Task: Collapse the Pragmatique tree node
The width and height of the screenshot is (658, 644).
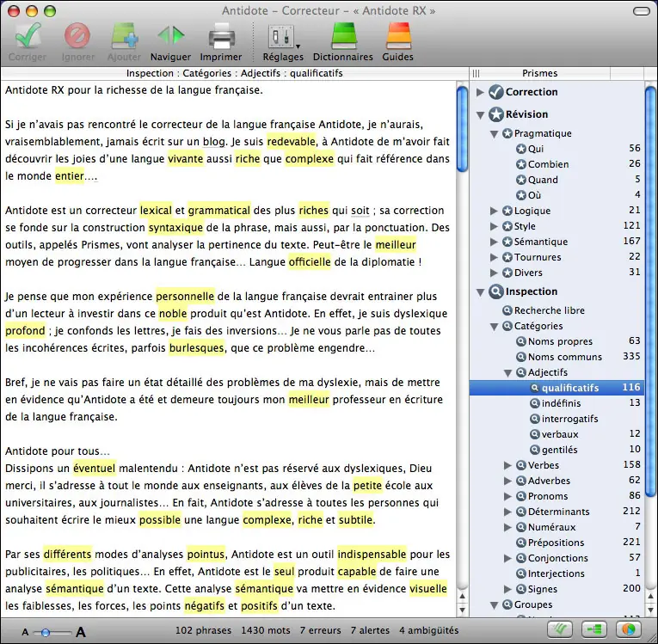Action: [x=495, y=134]
